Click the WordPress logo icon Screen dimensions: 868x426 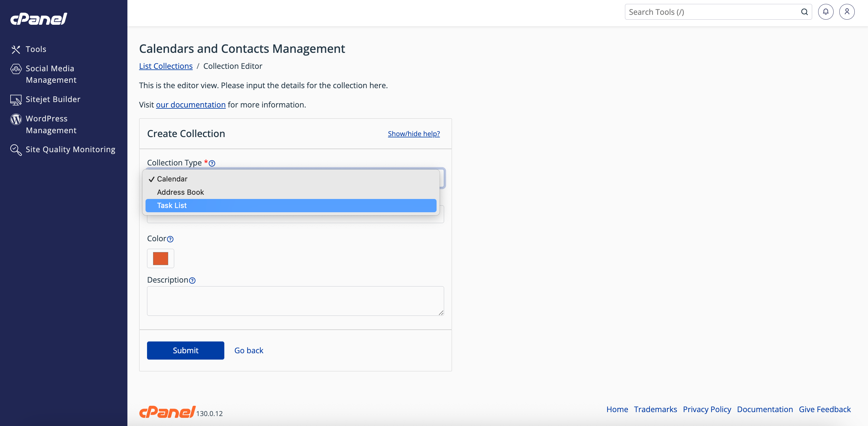(x=15, y=119)
